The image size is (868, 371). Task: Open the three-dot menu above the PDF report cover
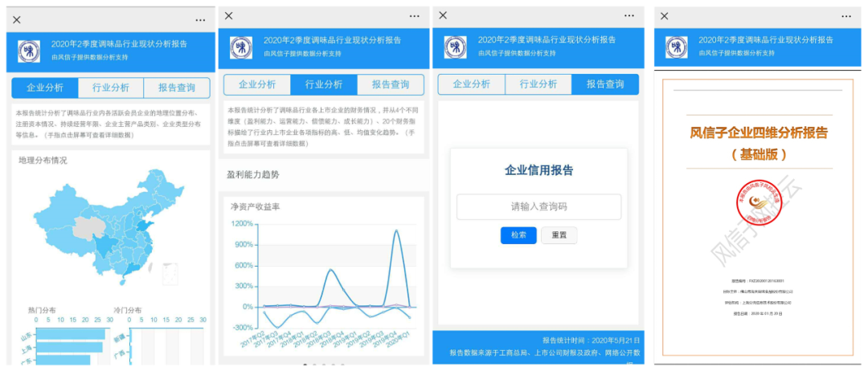(845, 16)
